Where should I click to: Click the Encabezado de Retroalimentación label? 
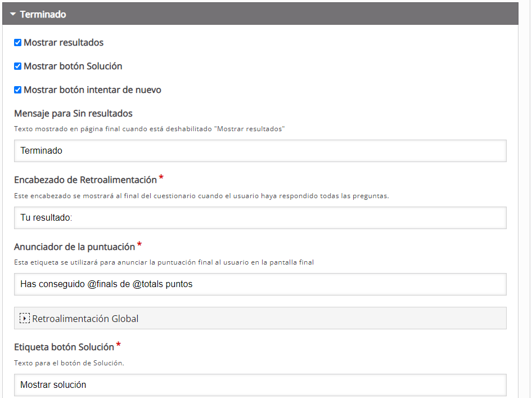click(85, 180)
